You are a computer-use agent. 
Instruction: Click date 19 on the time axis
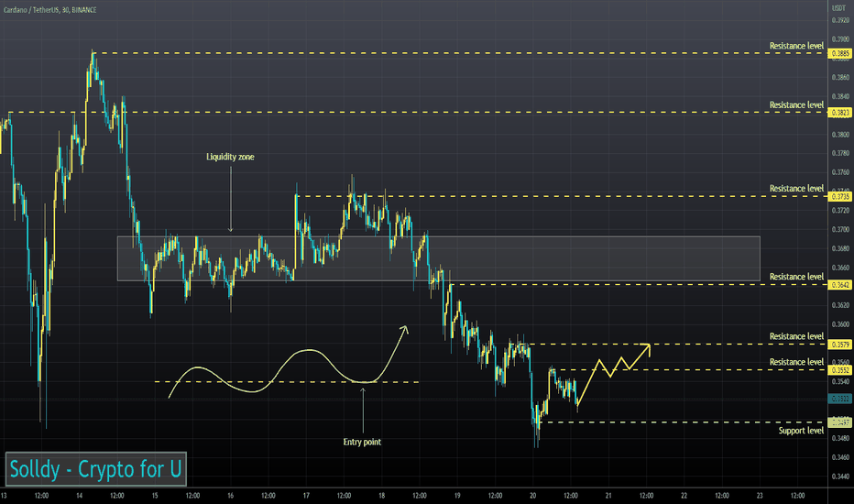(457, 496)
